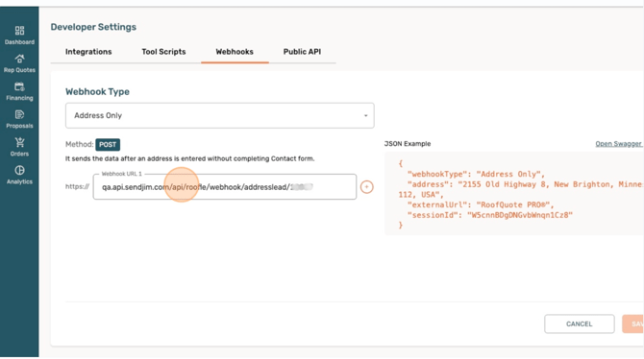Click the "externalUrl" line in JSON example

tap(481, 204)
